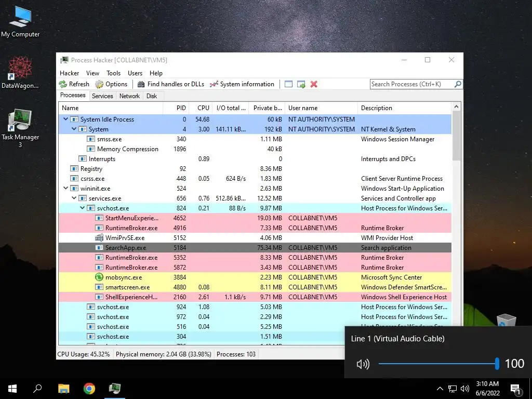Select the Processes tab
Viewport: 532px width, 399px height.
click(73, 96)
